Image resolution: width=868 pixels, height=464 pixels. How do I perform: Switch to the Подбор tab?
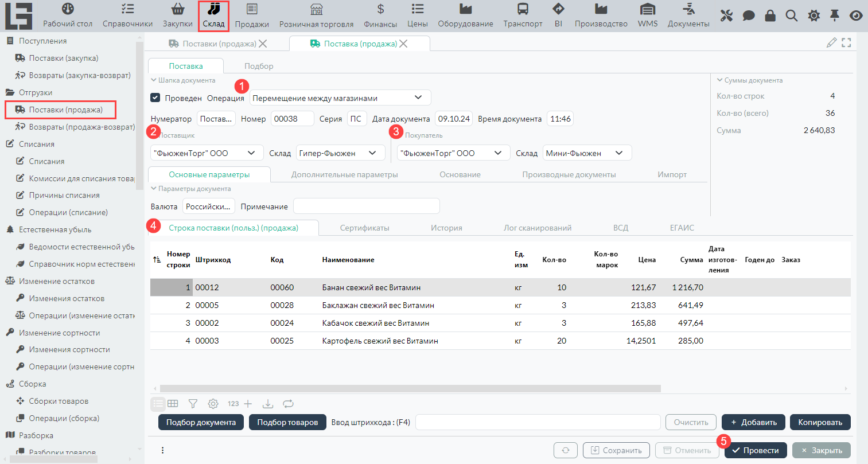[x=259, y=66]
